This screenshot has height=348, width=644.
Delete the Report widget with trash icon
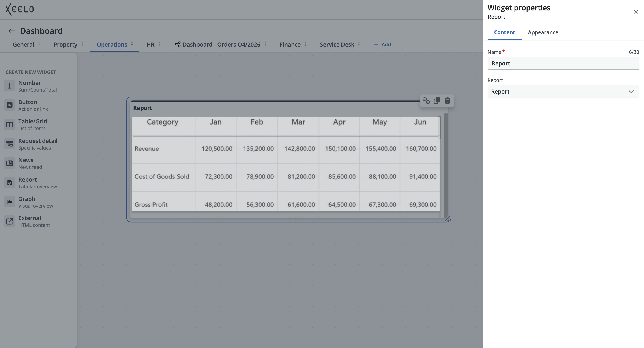[x=447, y=101]
